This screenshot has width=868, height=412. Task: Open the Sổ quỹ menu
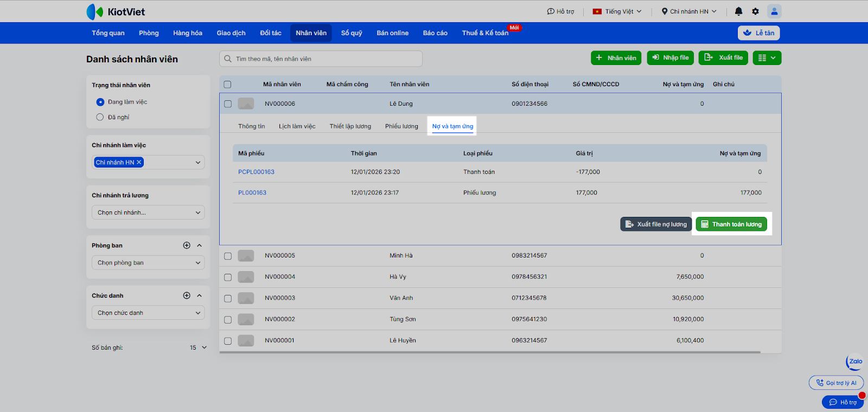(352, 33)
